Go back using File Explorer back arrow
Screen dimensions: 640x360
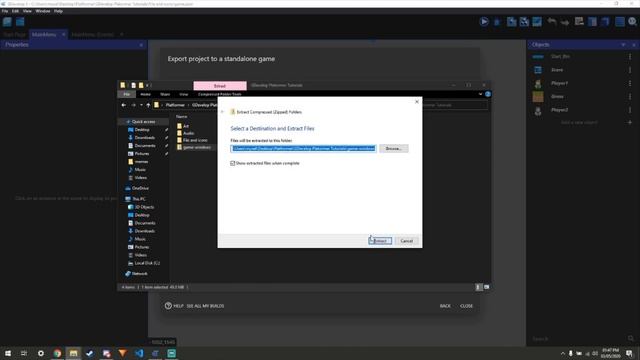(124, 105)
